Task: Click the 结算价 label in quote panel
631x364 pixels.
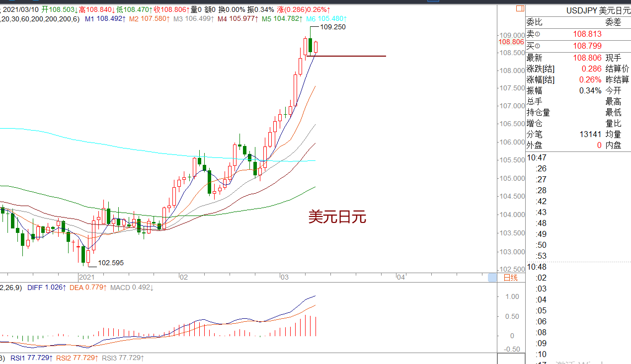Action: pos(617,69)
